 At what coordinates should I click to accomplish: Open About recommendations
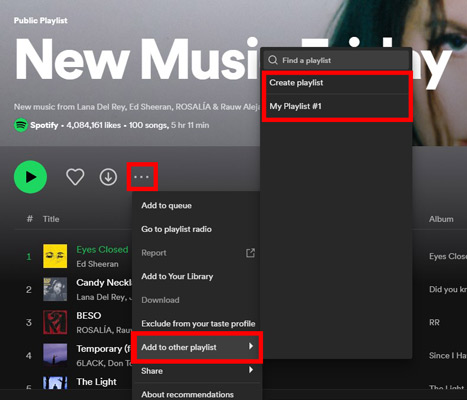(196, 394)
